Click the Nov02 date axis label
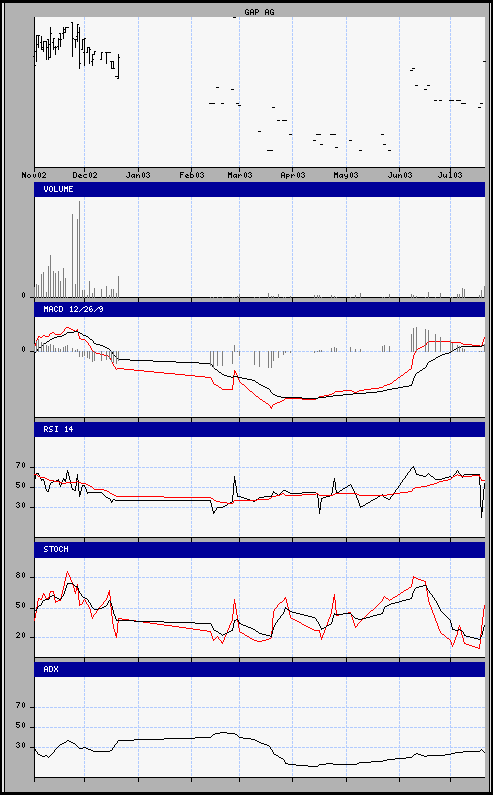 tap(34, 175)
